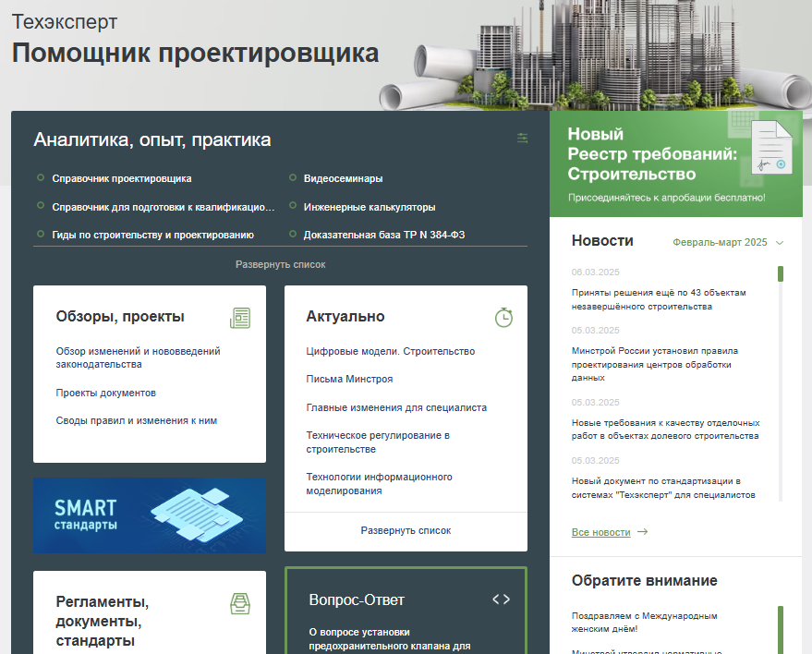The width and height of the screenshot is (812, 654).
Task: Open Технологии информационного моделирования
Action: click(379, 484)
